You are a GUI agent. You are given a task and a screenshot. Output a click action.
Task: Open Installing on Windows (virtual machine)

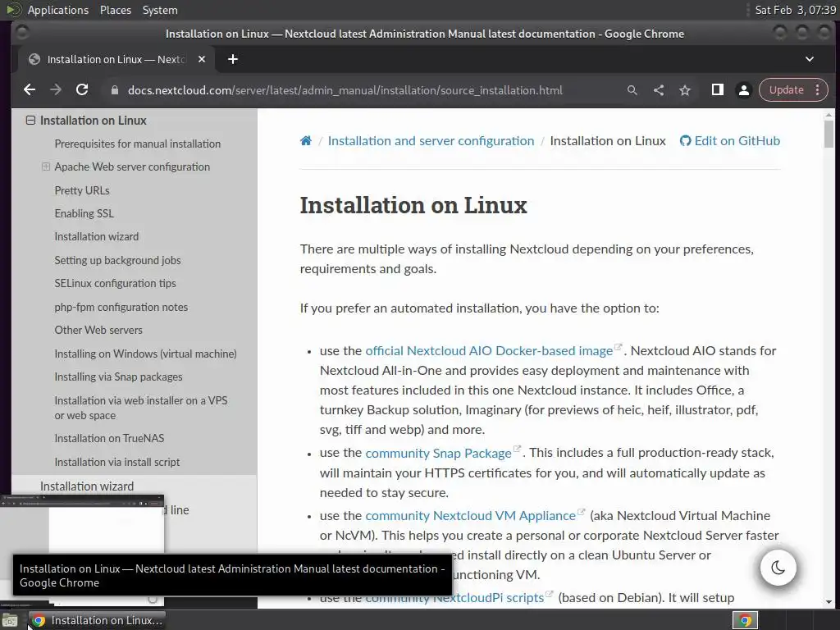click(146, 354)
